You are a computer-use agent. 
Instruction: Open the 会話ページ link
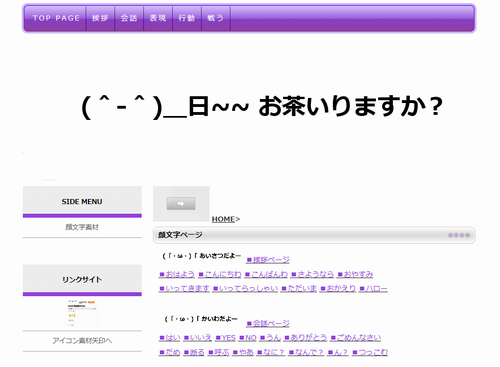tap(268, 323)
